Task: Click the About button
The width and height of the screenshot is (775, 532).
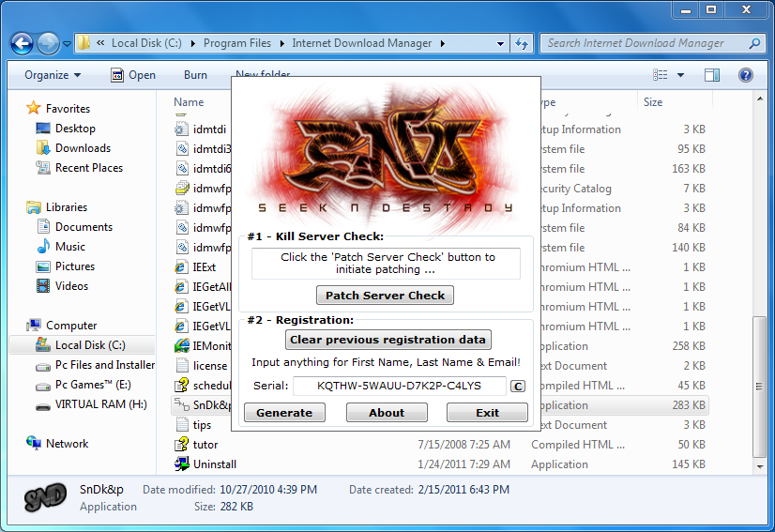Action: [x=387, y=412]
